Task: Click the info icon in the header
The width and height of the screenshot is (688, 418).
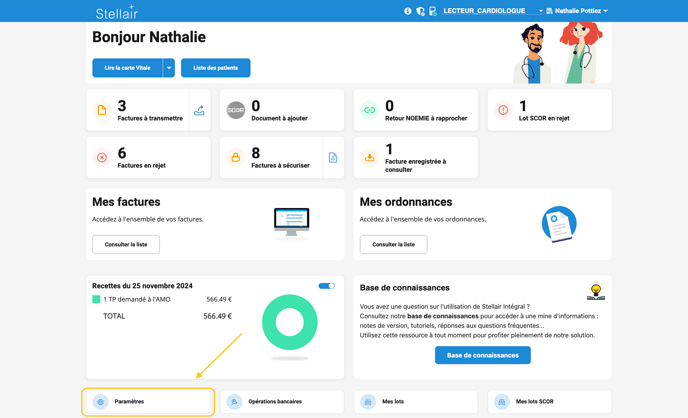Action: point(408,11)
